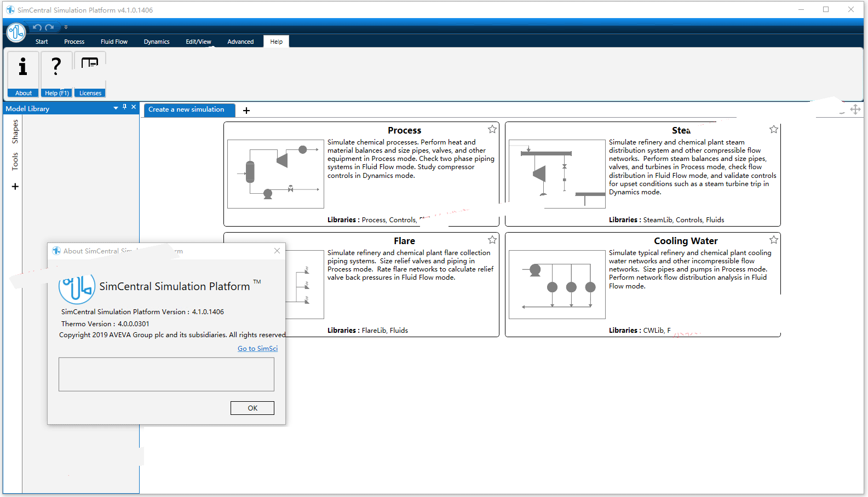Switch to the Advanced ribbon tab
This screenshot has height=497, width=868.
240,42
